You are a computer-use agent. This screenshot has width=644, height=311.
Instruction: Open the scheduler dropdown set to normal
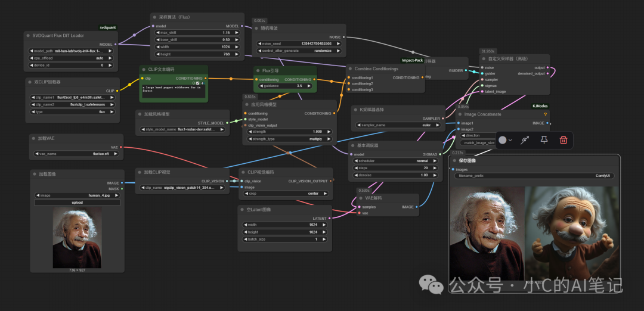(396, 161)
